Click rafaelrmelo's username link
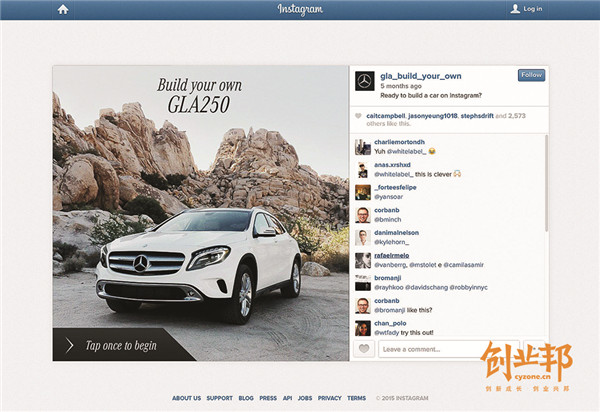600x412 pixels. pyautogui.click(x=398, y=256)
